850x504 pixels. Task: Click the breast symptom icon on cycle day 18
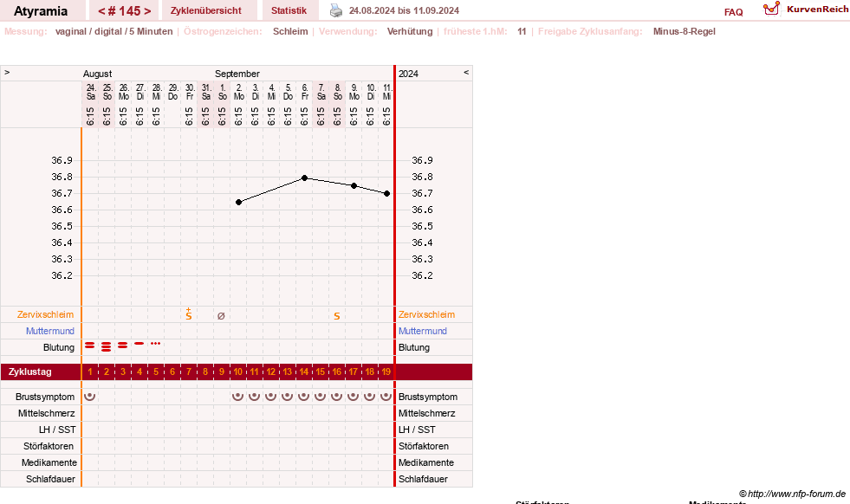(370, 396)
